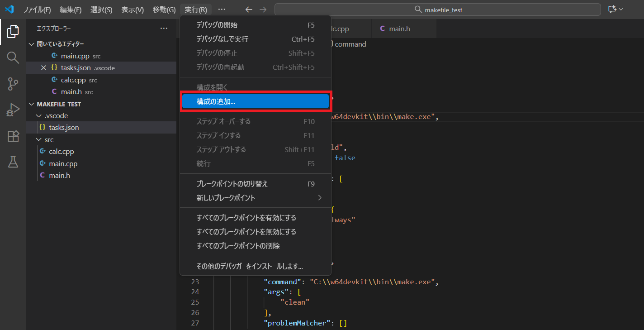This screenshot has width=644, height=330.
Task: Select すべてのブレークポイントを有効にする
Action: coord(256,218)
